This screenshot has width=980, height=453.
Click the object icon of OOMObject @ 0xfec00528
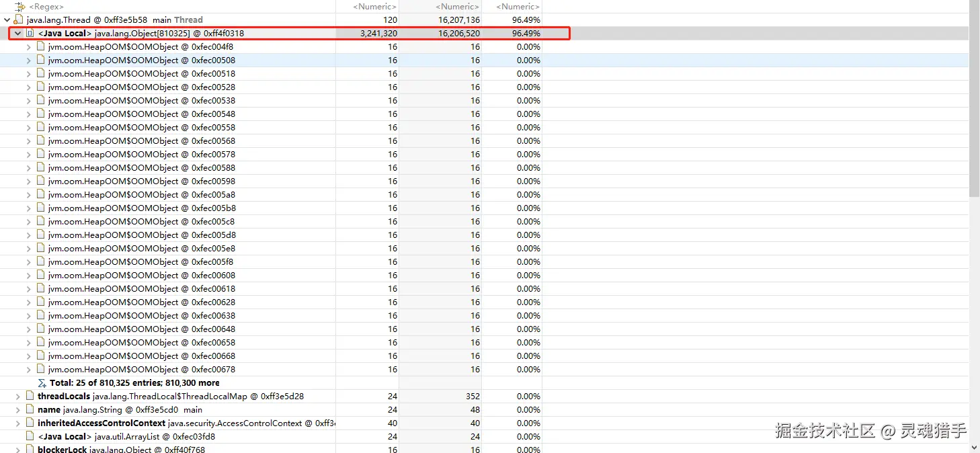(x=40, y=87)
